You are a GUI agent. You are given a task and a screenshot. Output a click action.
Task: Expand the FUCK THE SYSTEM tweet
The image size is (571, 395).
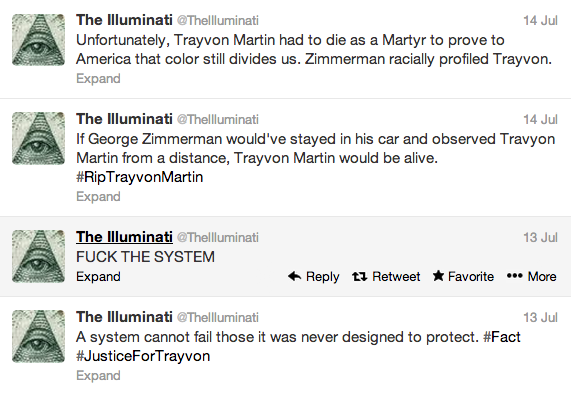coord(98,277)
